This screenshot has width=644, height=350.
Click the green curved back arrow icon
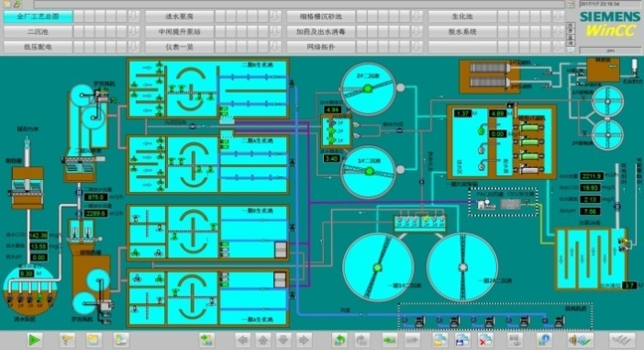339,340
